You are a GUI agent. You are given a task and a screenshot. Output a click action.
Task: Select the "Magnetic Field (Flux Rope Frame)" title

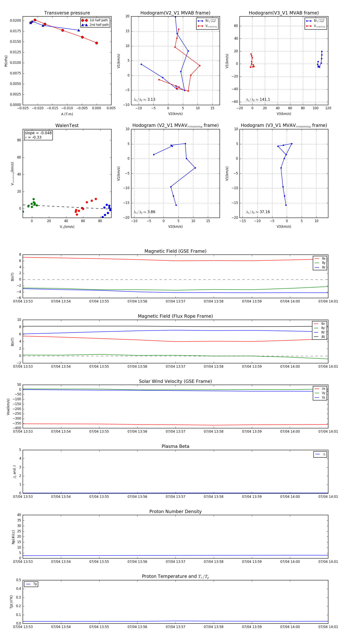click(175, 316)
